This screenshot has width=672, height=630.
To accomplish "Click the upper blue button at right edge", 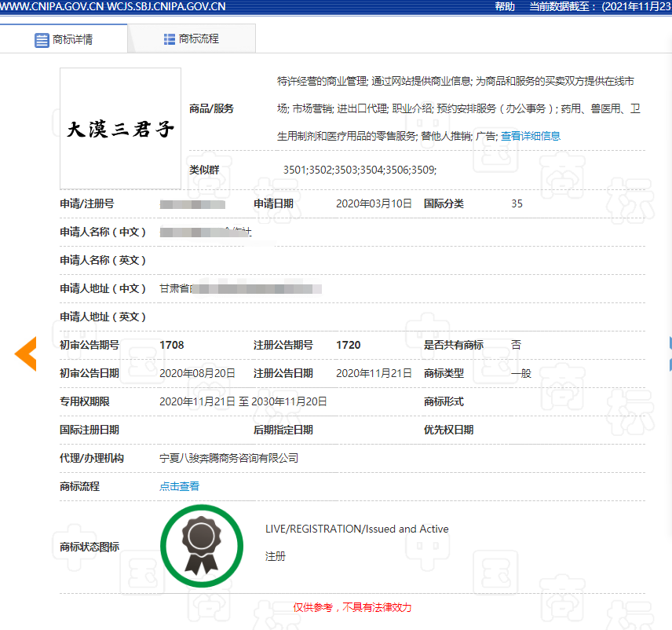I will pyautogui.click(x=669, y=343).
